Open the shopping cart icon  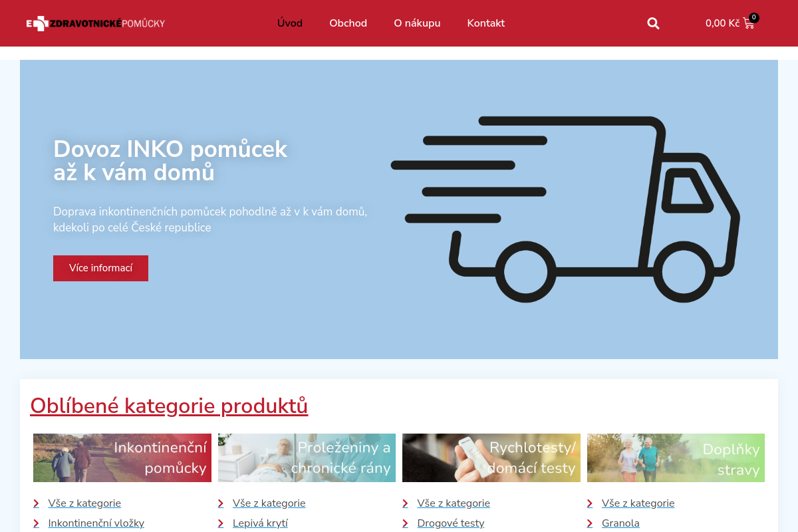[749, 23]
